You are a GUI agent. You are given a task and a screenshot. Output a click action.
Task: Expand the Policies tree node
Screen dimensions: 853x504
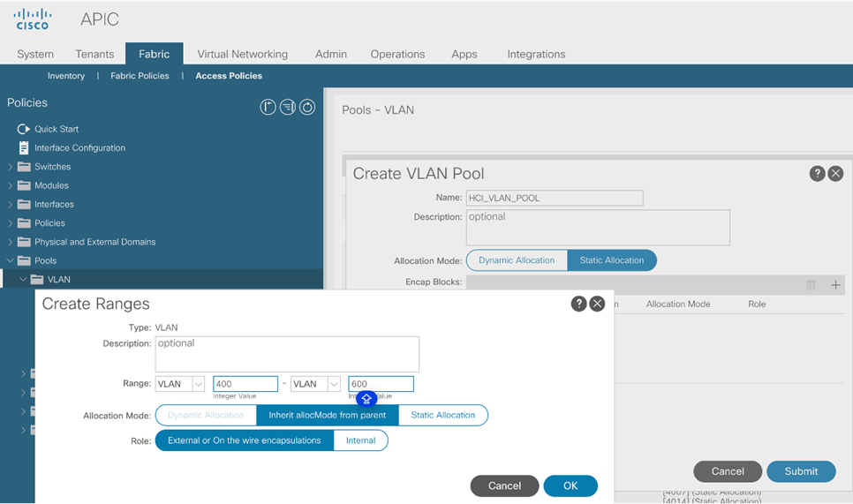[10, 223]
